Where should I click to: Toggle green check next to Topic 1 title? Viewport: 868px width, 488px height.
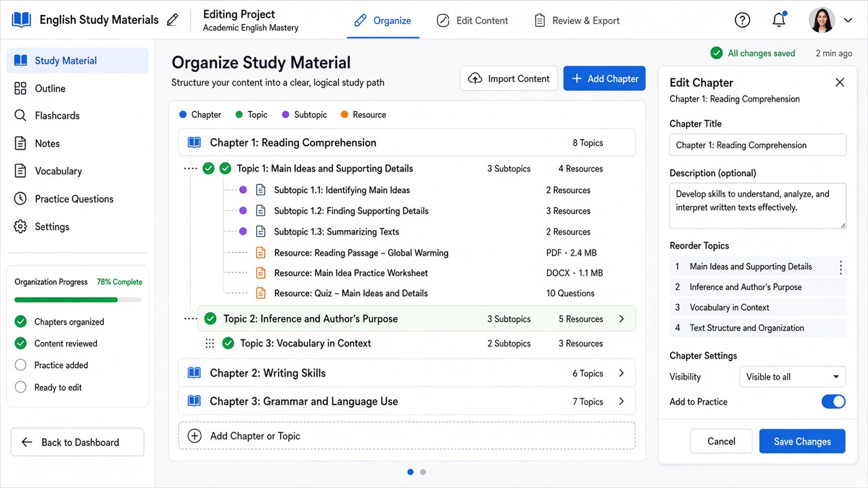pos(225,168)
